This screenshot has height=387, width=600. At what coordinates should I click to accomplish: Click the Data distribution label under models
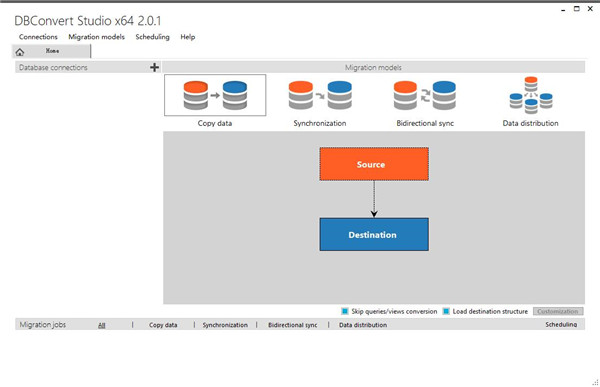coord(530,123)
